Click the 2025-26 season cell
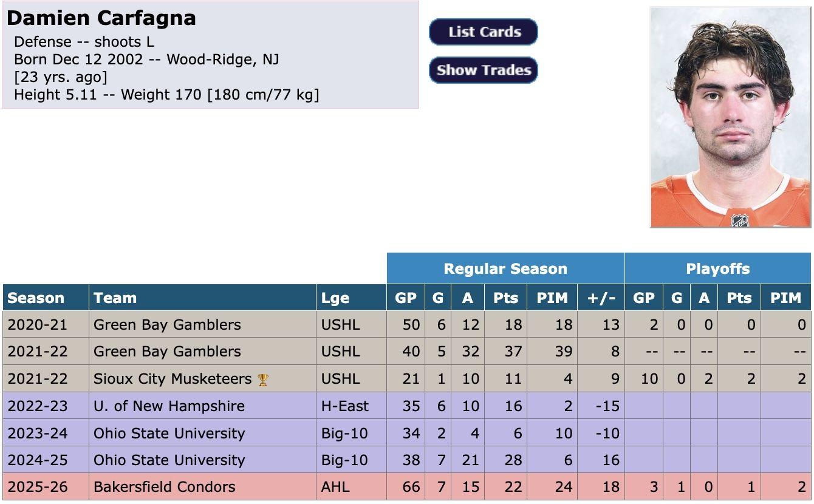The width and height of the screenshot is (814, 504). tap(46, 487)
